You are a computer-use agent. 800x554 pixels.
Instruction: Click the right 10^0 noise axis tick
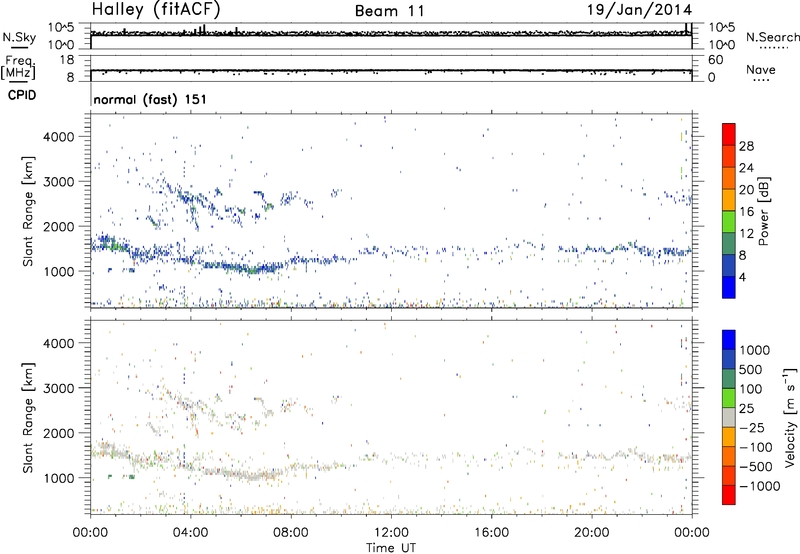(x=721, y=45)
